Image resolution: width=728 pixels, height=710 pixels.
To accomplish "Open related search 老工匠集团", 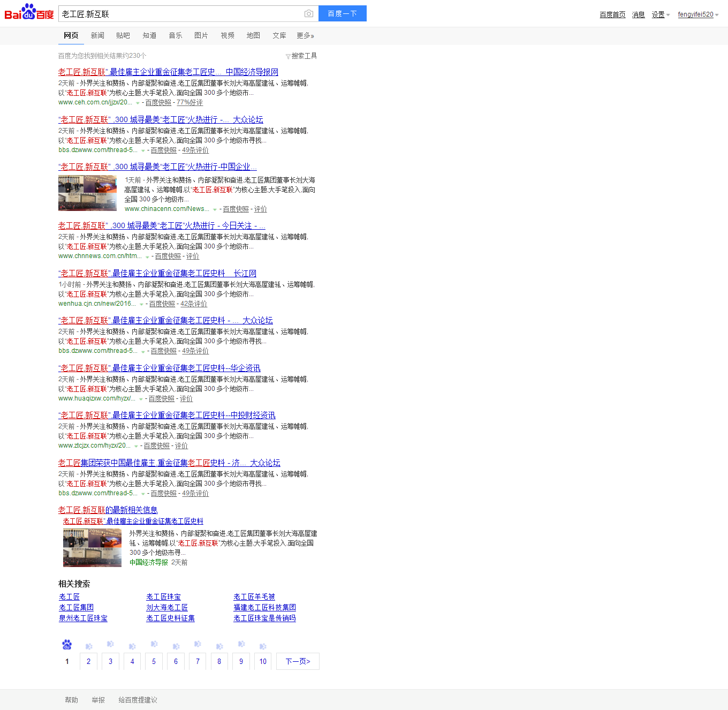I will (x=76, y=607).
